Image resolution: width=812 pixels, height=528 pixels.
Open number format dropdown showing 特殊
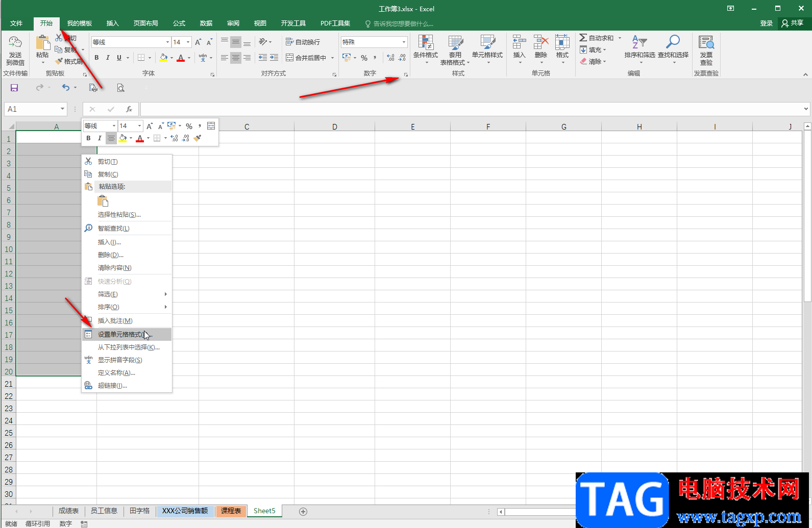404,42
